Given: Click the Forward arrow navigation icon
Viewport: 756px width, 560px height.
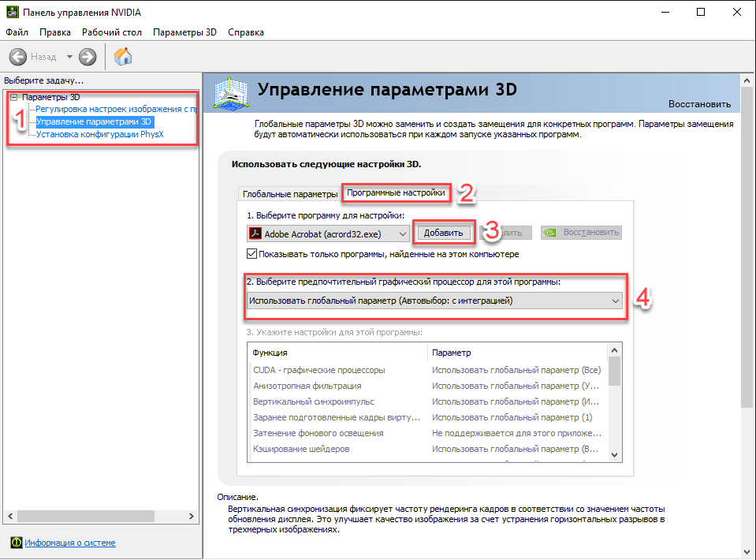Looking at the screenshot, I should tap(88, 57).
